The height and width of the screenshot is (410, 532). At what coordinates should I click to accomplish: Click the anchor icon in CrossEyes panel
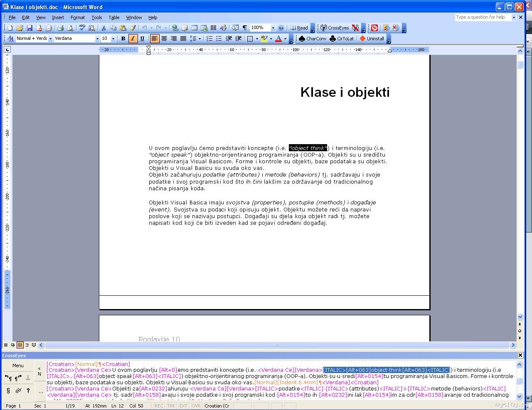[28, 378]
